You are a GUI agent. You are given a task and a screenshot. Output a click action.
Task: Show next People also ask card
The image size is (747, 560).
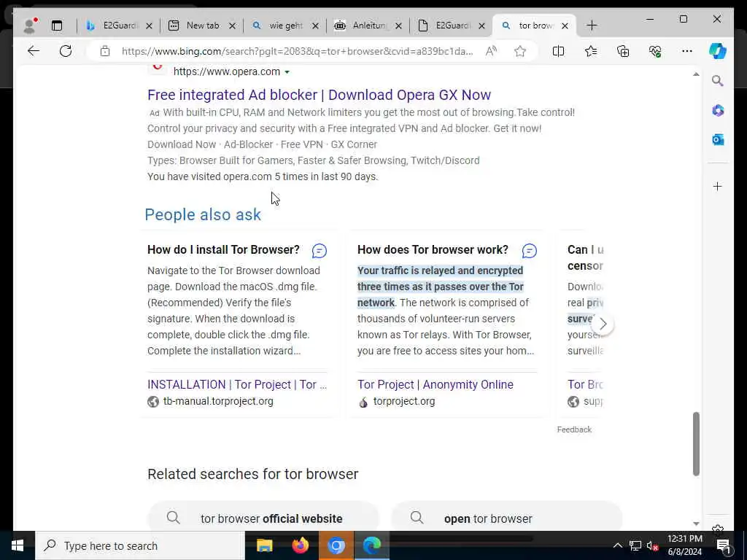point(603,324)
